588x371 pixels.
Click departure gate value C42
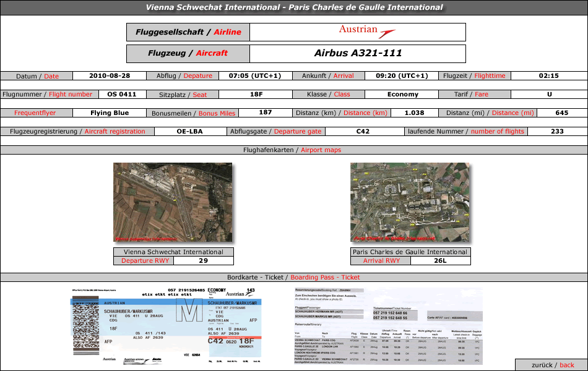[363, 132]
